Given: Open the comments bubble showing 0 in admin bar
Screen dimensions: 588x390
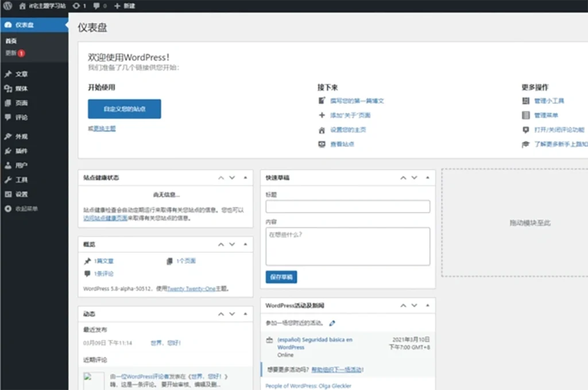Looking at the screenshot, I should [100, 6].
